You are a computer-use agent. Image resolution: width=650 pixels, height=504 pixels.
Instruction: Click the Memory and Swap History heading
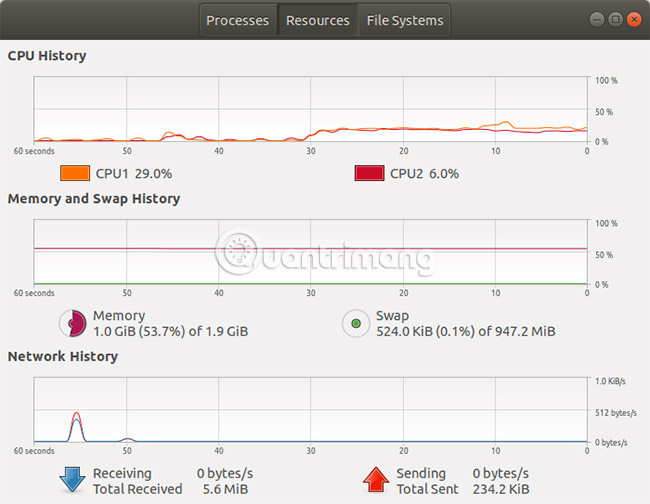pyautogui.click(x=94, y=198)
